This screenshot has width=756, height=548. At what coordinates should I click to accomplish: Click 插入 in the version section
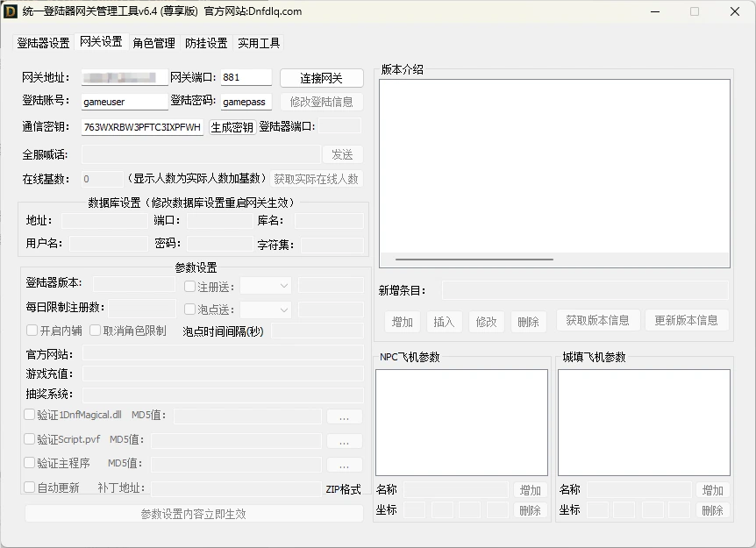[x=444, y=322]
